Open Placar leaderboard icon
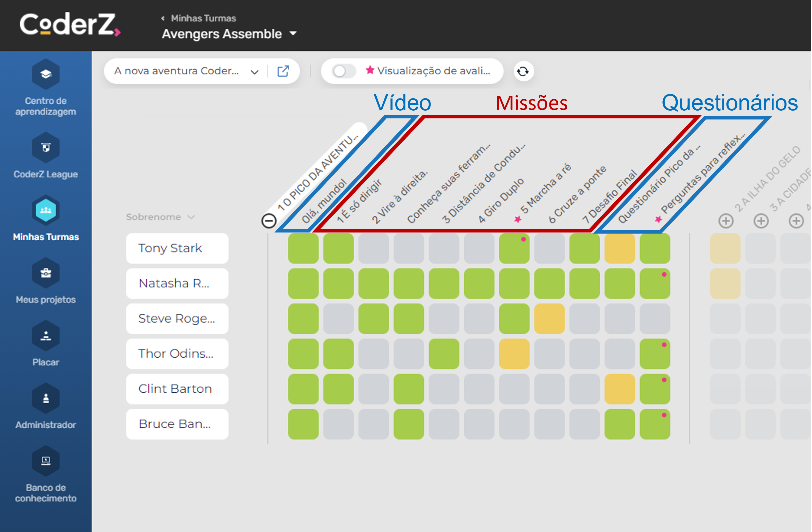The width and height of the screenshot is (812, 532). [46, 336]
